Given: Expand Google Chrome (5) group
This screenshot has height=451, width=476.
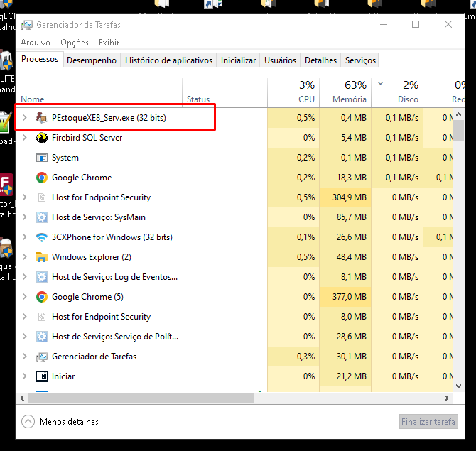Looking at the screenshot, I should pyautogui.click(x=25, y=296).
